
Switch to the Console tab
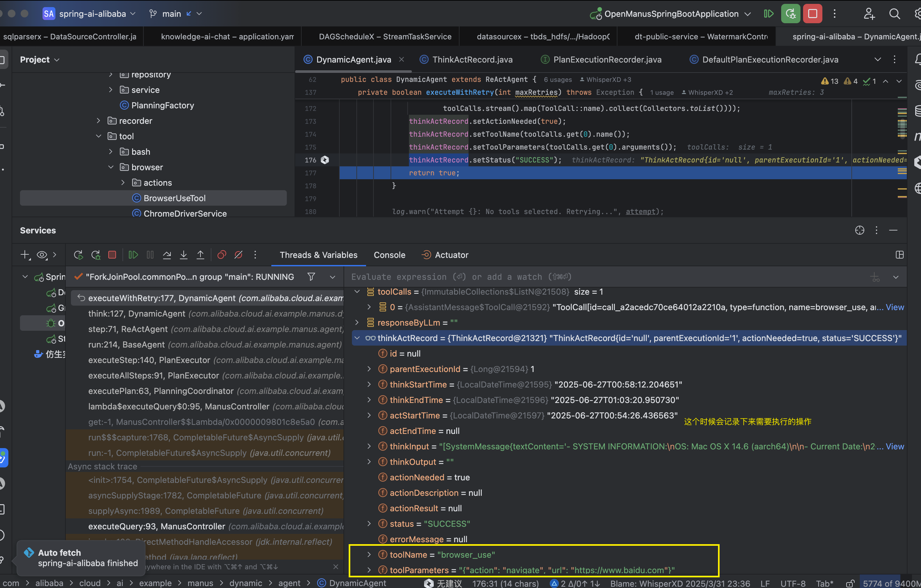[x=389, y=255]
